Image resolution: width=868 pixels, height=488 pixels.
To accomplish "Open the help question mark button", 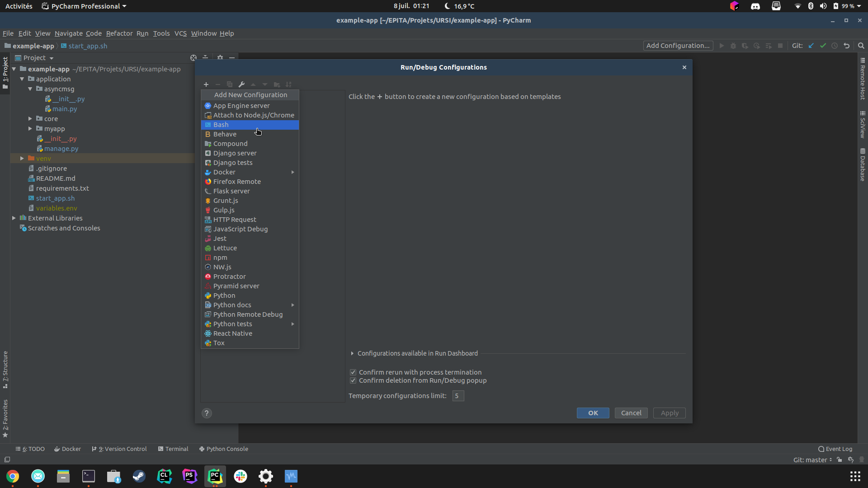I will (207, 413).
